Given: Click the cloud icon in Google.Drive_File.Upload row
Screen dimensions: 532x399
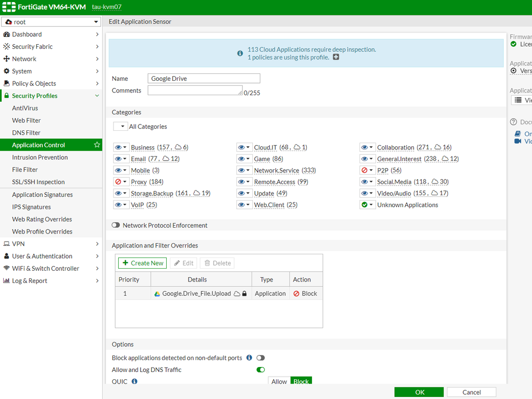Looking at the screenshot, I should click(x=237, y=294).
